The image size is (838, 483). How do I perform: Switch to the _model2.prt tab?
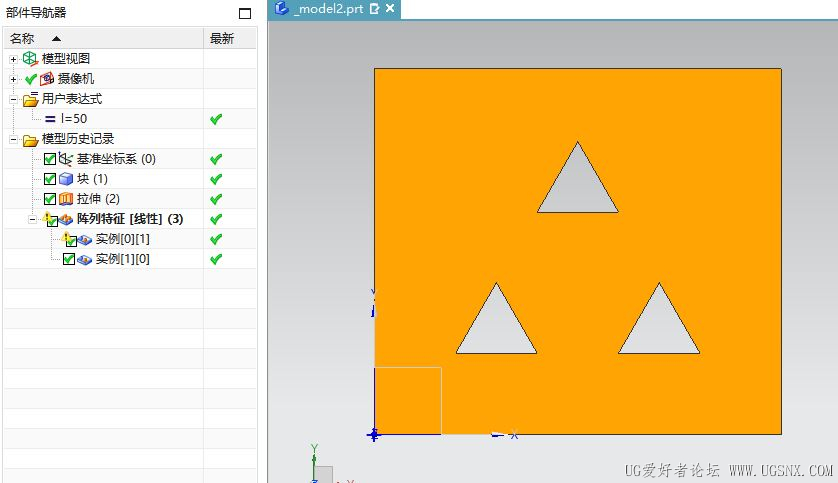[x=328, y=9]
